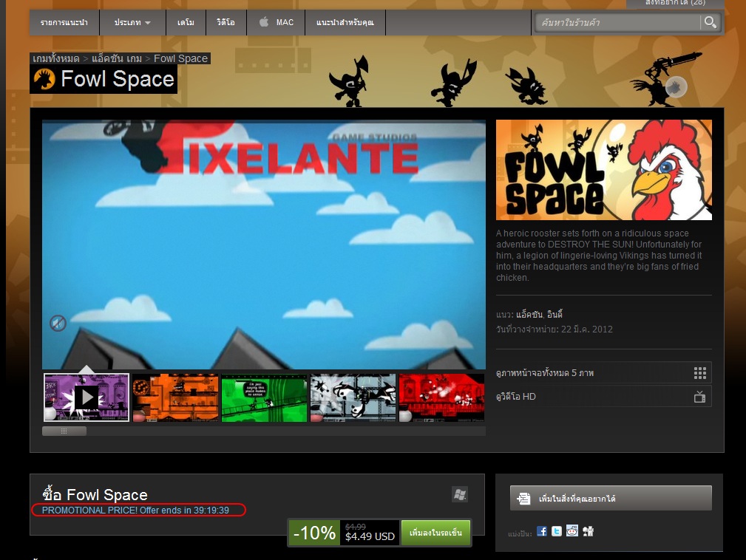Click the grid icon for all screenshots

tap(700, 373)
